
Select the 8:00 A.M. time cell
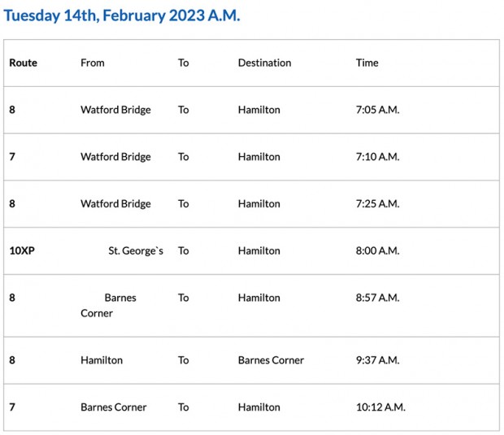(377, 251)
